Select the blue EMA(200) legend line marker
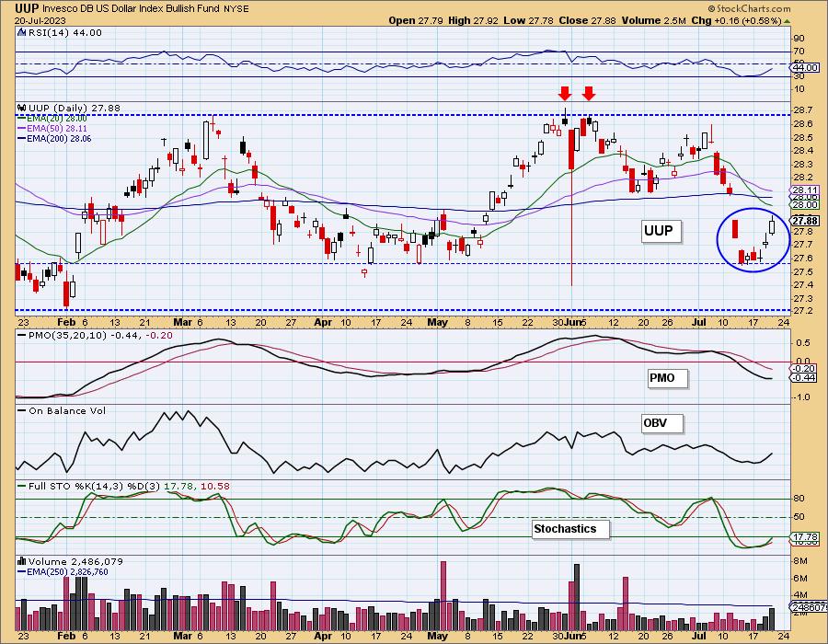 click(21, 138)
